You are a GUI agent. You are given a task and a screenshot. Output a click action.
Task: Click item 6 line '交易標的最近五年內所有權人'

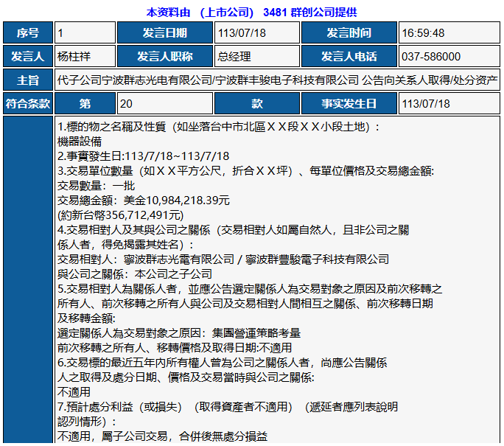(x=222, y=363)
